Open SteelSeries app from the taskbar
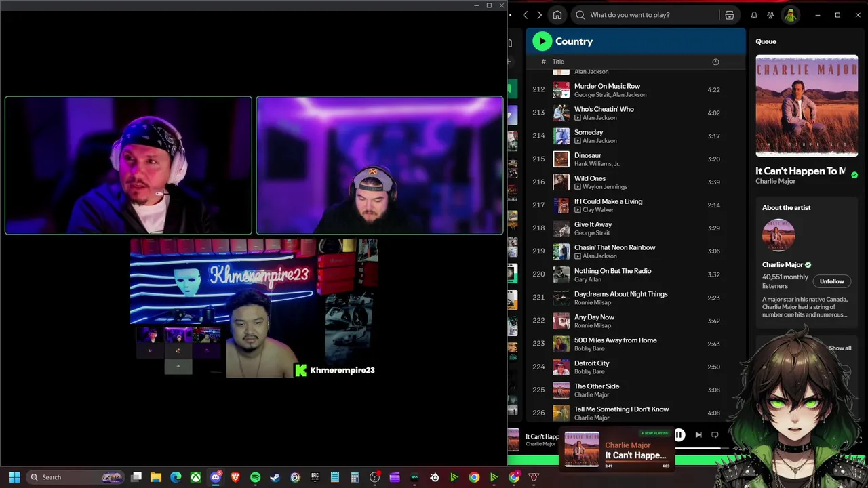Screen dimensions: 868x488 434,477
